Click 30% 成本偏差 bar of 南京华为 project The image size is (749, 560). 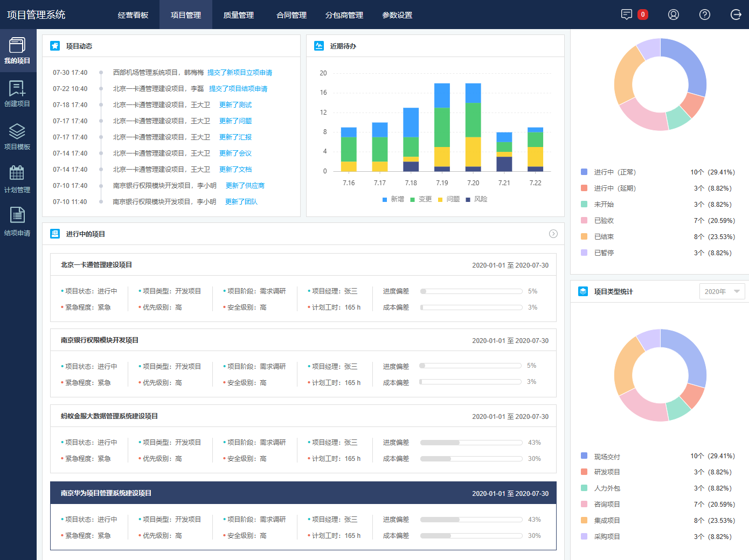pyautogui.click(x=471, y=536)
